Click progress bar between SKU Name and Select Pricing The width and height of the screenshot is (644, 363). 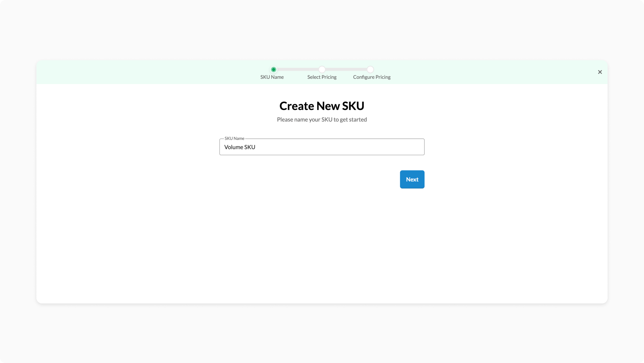[297, 69]
